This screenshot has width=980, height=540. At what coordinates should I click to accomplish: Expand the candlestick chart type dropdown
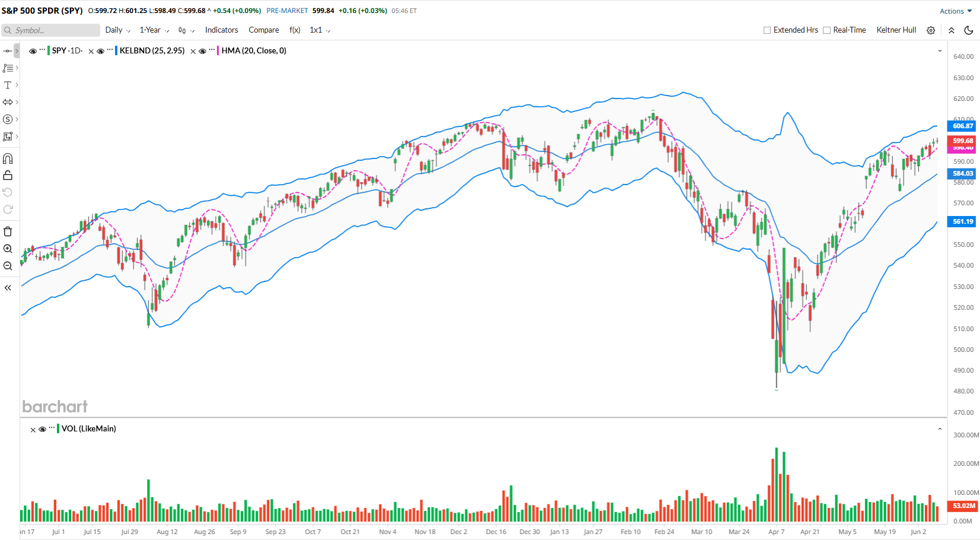click(x=186, y=30)
